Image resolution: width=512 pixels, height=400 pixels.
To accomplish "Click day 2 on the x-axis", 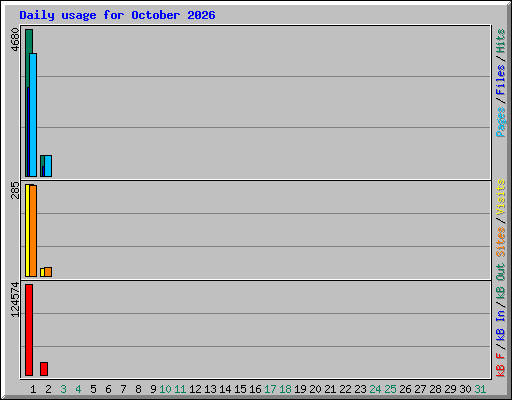I will [x=48, y=389].
